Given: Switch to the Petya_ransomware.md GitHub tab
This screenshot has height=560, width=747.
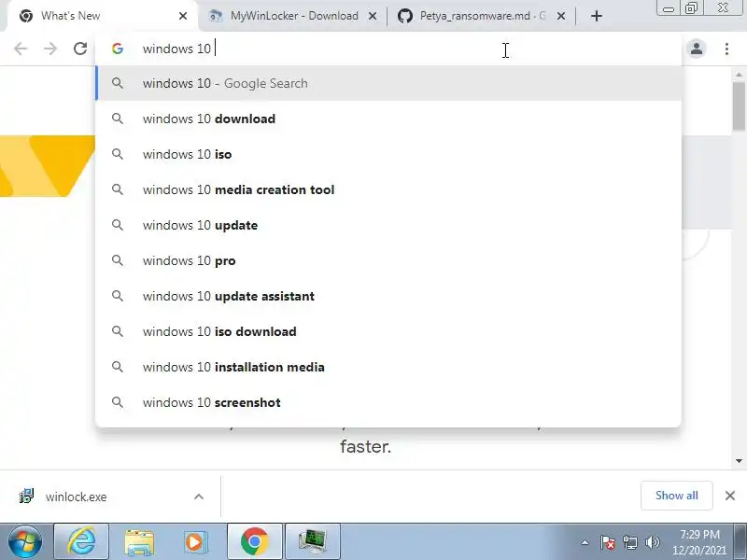Looking at the screenshot, I should click(x=481, y=16).
